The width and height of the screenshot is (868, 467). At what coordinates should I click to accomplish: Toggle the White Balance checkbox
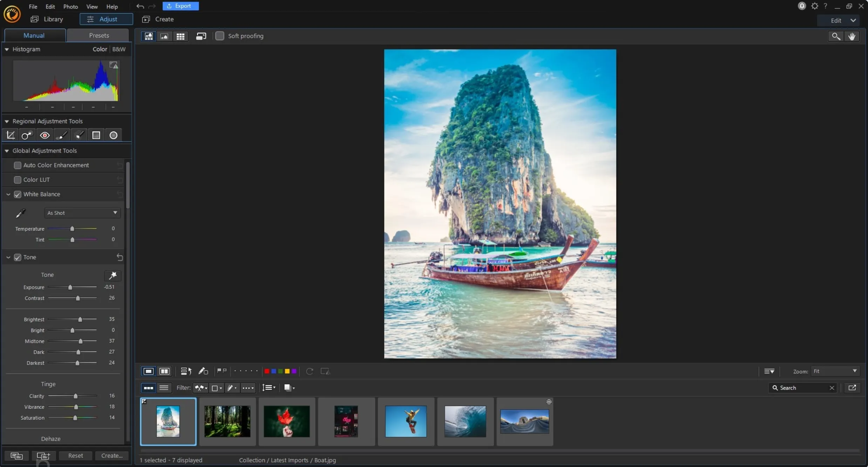click(x=17, y=194)
